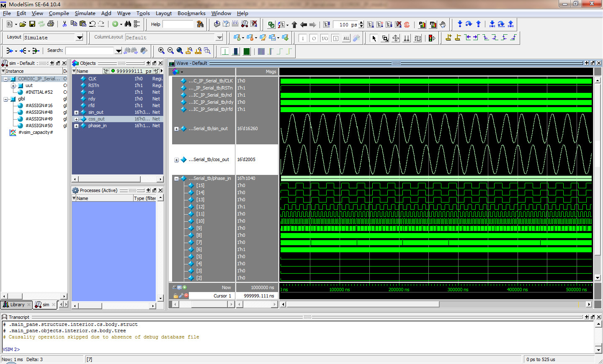Image resolution: width=603 pixels, height=364 pixels.
Task: Select the rdy signal in Objects list
Action: click(x=92, y=99)
